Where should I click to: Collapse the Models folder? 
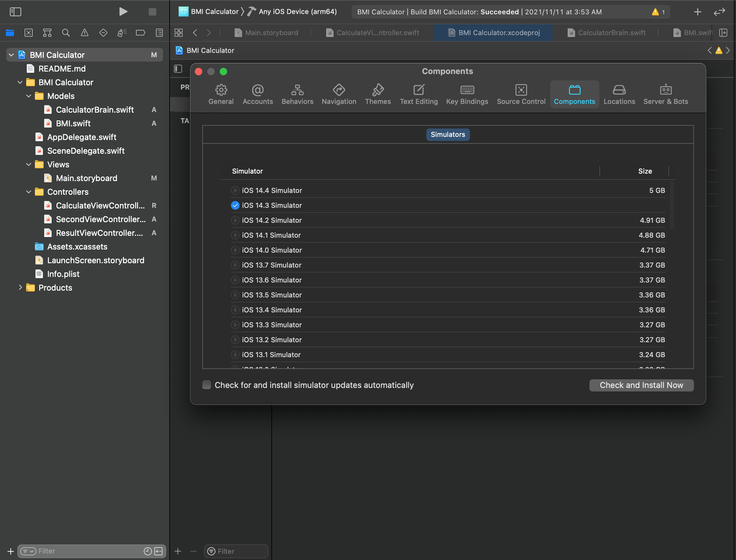point(29,96)
